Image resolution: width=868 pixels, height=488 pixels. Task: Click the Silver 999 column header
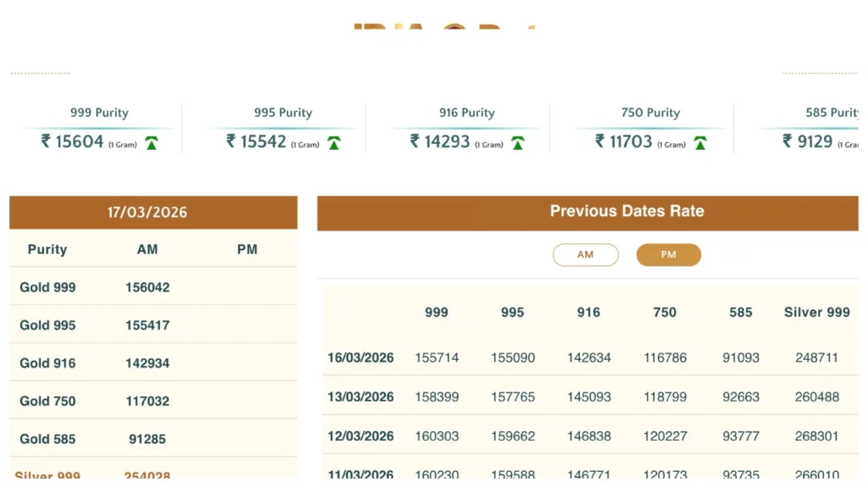click(816, 313)
